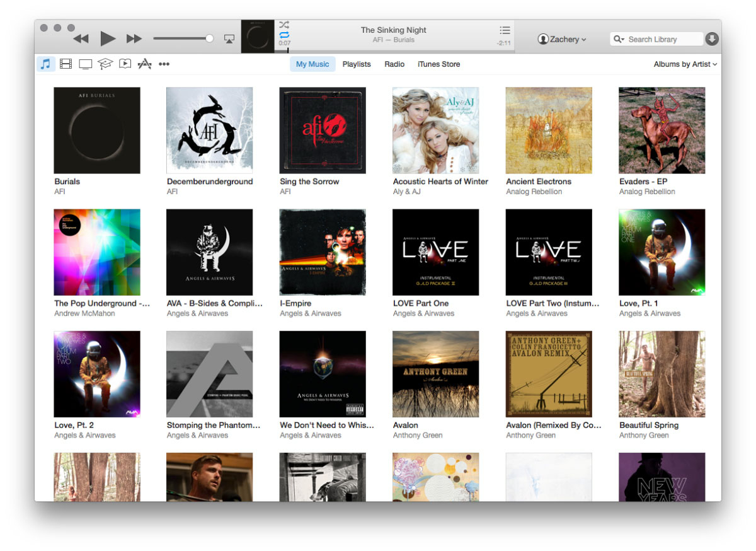Viewport: 756px width, 551px height.
Task: Open the Love, Pt. 2 album cover
Action: click(x=97, y=374)
